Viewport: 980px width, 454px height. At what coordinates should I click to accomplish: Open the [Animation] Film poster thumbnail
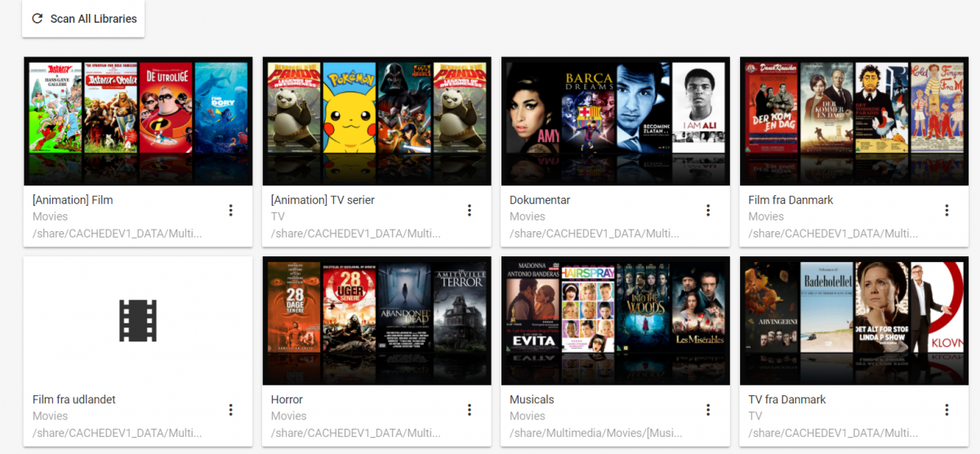coord(138,121)
